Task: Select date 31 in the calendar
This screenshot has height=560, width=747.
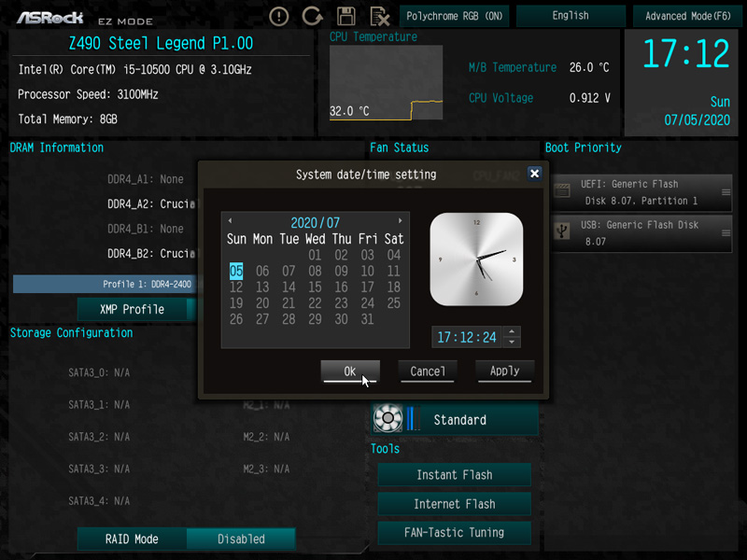Action: click(x=367, y=319)
